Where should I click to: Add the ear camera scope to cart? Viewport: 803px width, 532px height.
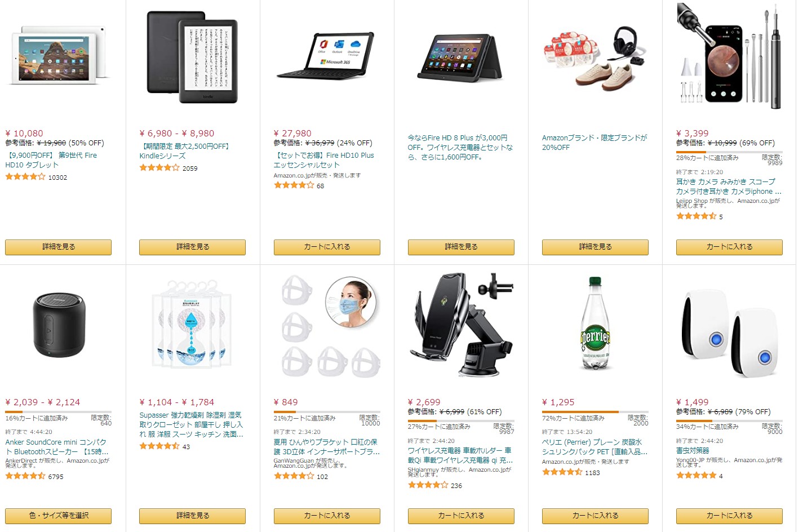pos(729,247)
